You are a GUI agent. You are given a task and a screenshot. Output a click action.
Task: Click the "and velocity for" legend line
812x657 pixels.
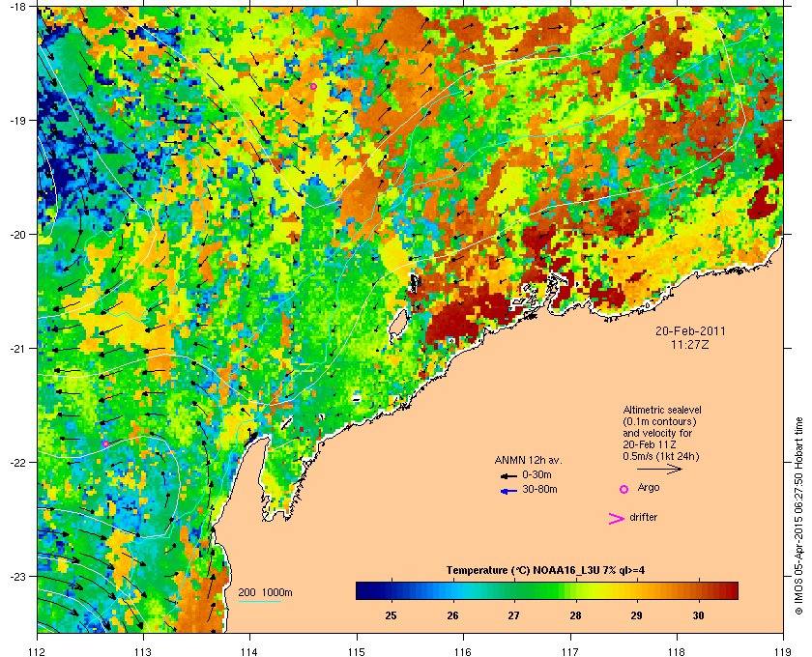click(x=657, y=433)
